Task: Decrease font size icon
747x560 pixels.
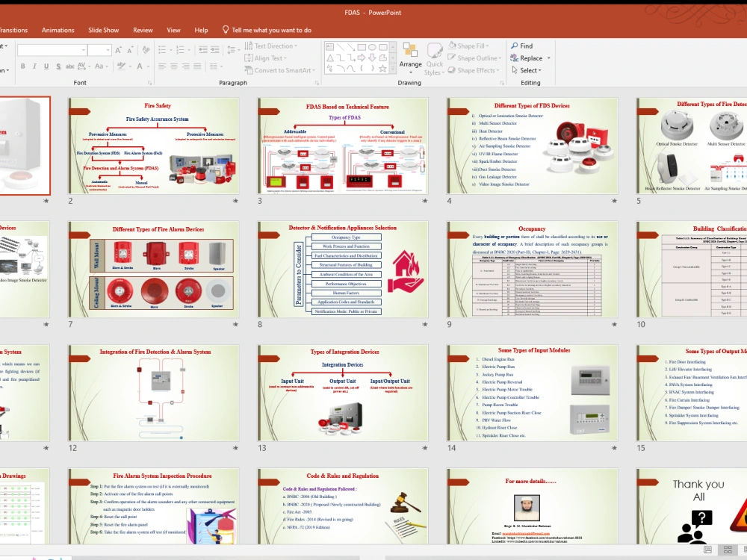Action: [x=130, y=50]
